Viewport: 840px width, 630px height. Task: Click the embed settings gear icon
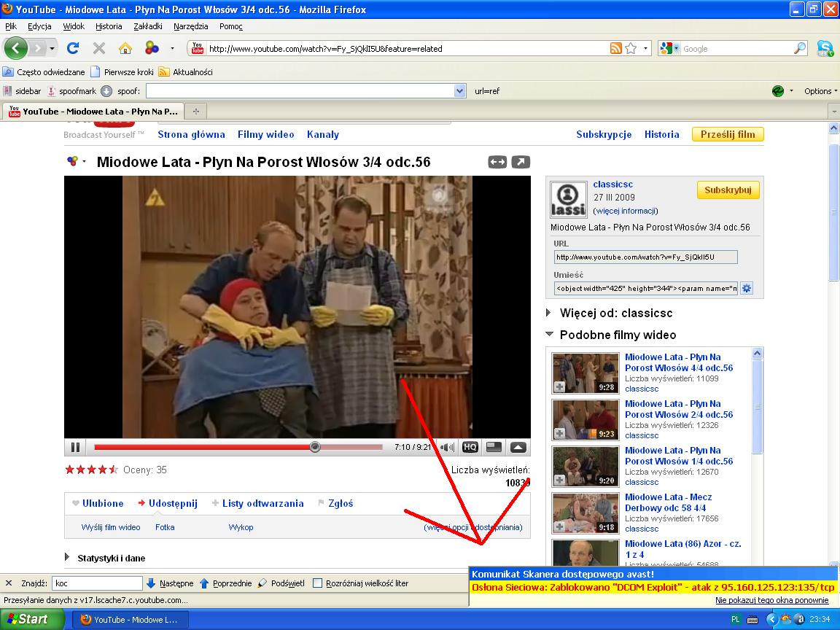pyautogui.click(x=747, y=288)
